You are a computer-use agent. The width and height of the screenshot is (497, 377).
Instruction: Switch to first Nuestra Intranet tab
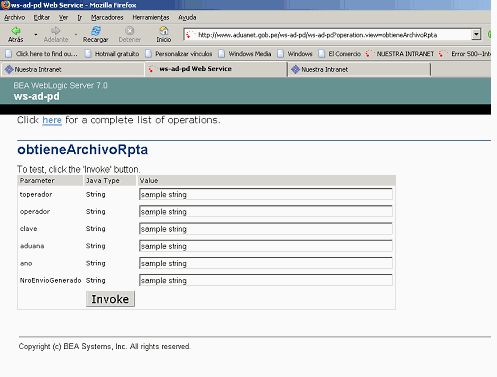72,69
